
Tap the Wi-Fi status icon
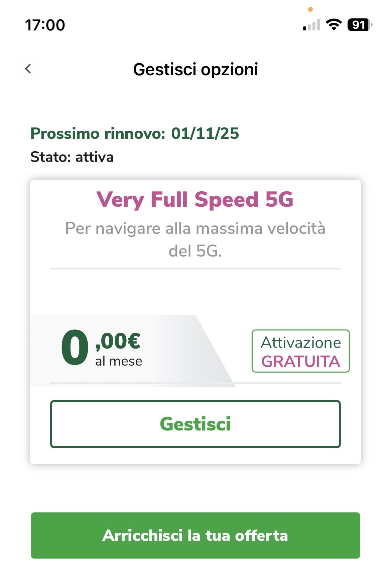pyautogui.click(x=334, y=25)
